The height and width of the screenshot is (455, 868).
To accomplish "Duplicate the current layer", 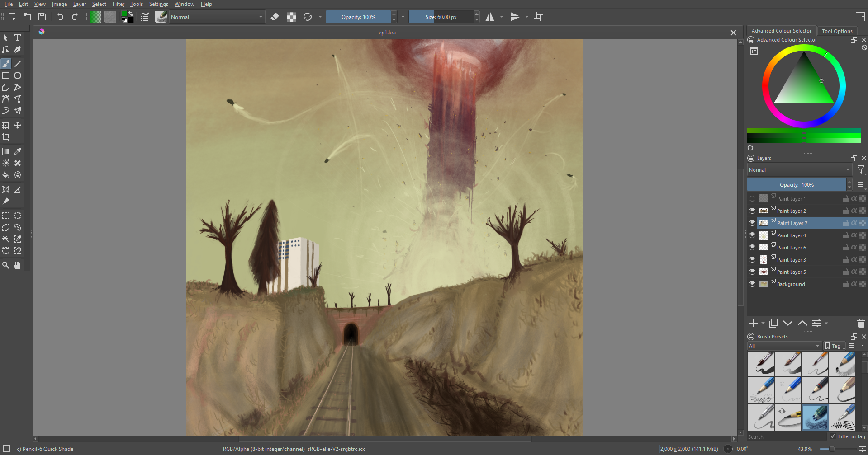I will tap(773, 323).
